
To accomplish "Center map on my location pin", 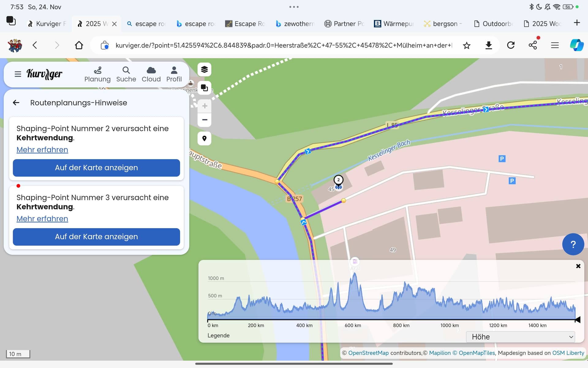I will [204, 139].
